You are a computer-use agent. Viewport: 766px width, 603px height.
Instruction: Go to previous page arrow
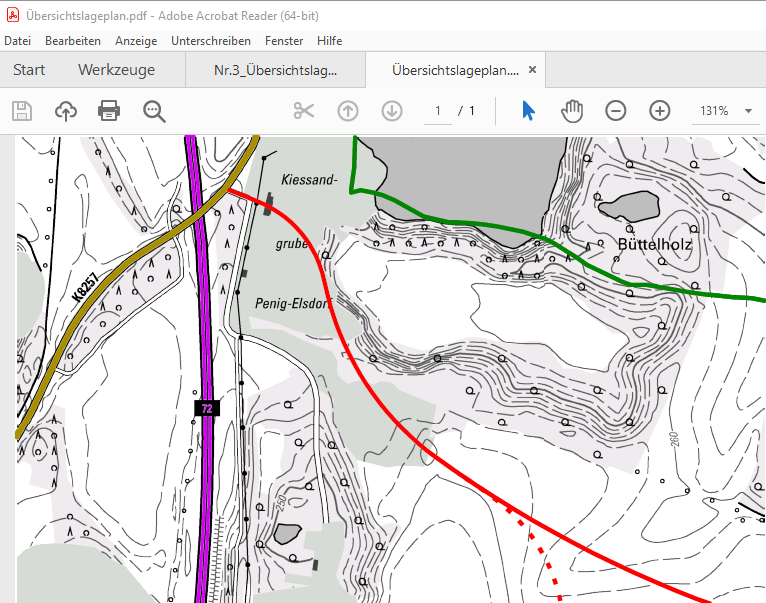(348, 111)
